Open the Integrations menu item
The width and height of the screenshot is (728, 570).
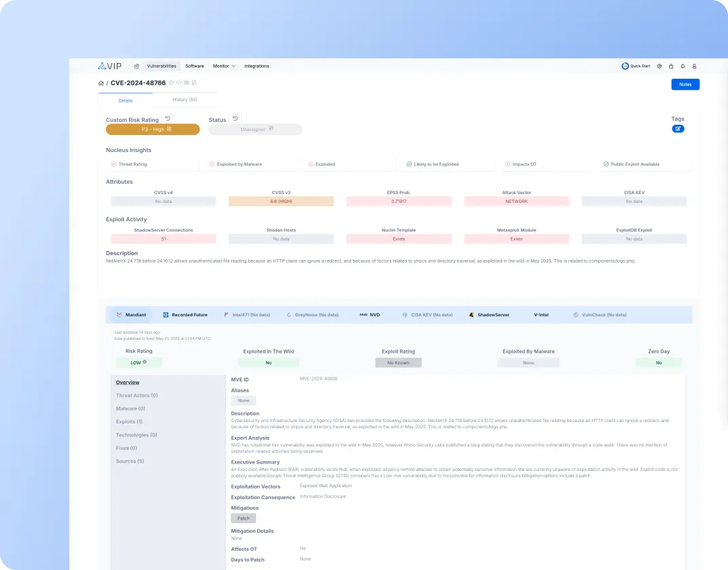(257, 66)
